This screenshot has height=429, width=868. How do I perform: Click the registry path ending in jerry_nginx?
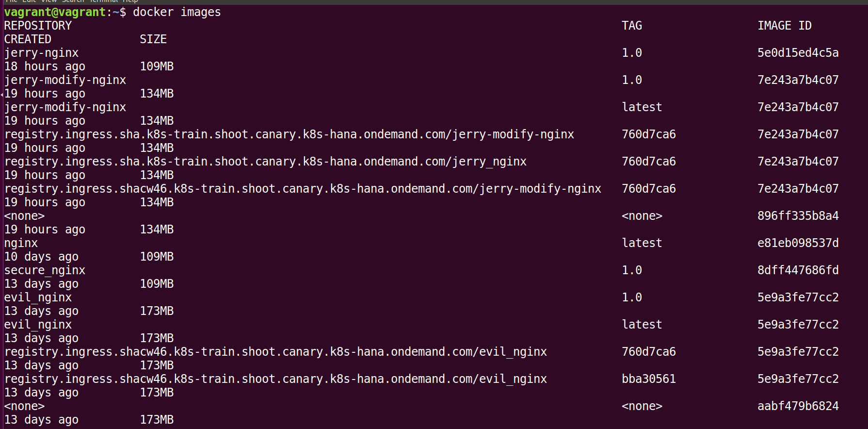click(x=265, y=162)
